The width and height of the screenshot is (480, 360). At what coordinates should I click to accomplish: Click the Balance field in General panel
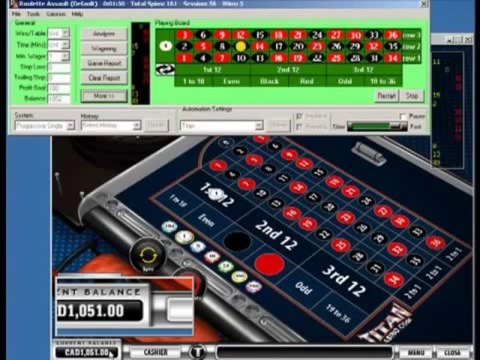pos(59,99)
